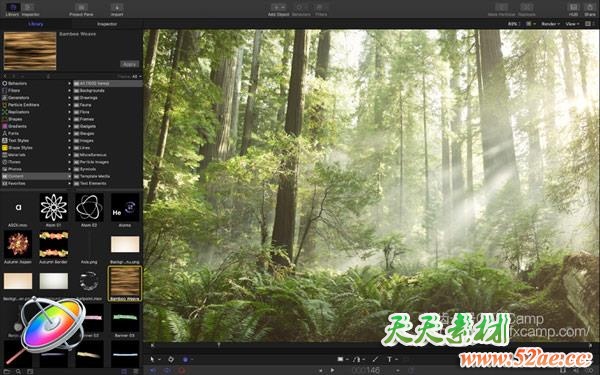
Task: Select the Text tool
Action: point(390,359)
